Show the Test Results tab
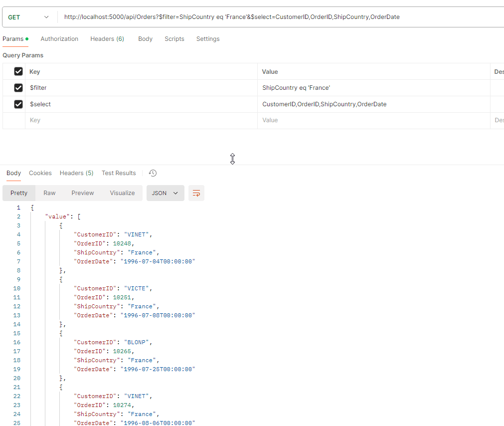The width and height of the screenshot is (504, 426). (119, 173)
